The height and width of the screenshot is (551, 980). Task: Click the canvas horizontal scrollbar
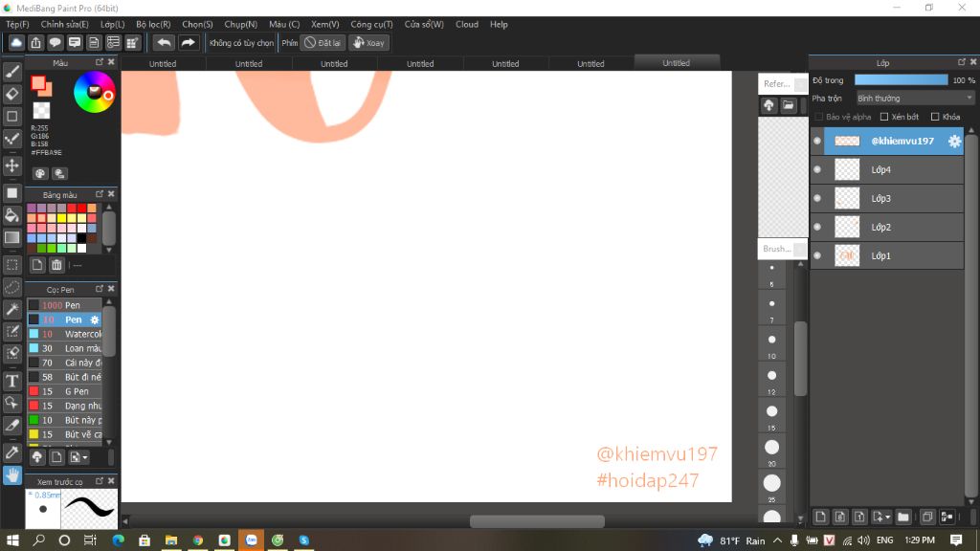coord(537,521)
